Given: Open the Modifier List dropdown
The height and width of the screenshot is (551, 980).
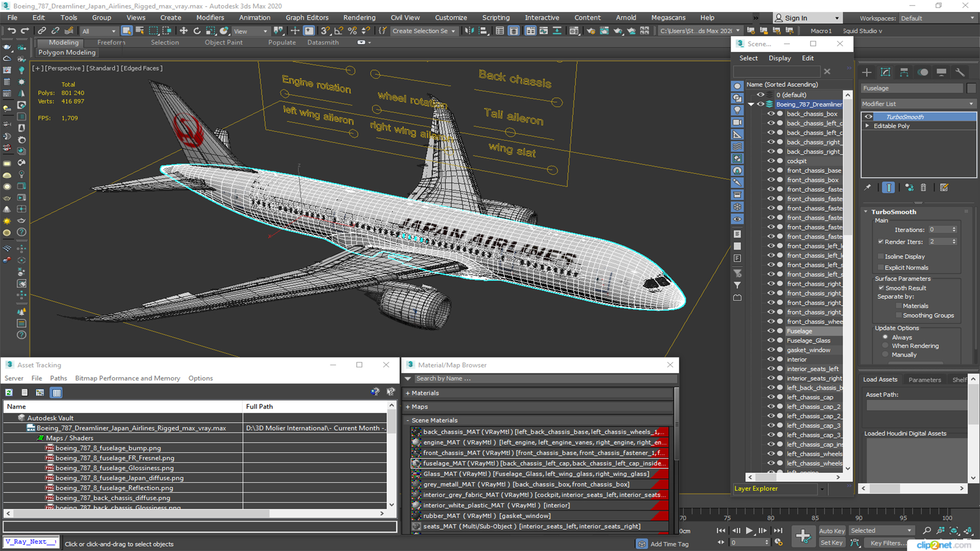Looking at the screenshot, I should [x=918, y=104].
